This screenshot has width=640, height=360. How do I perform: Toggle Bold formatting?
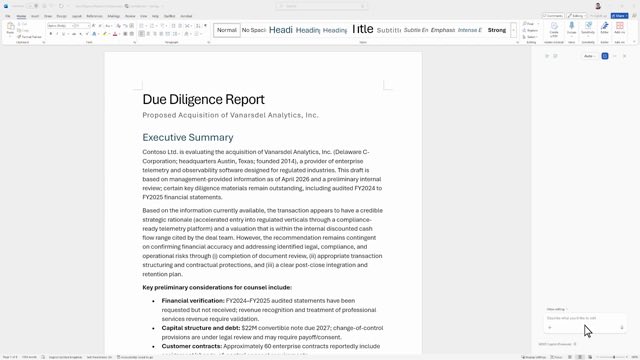(51, 34)
